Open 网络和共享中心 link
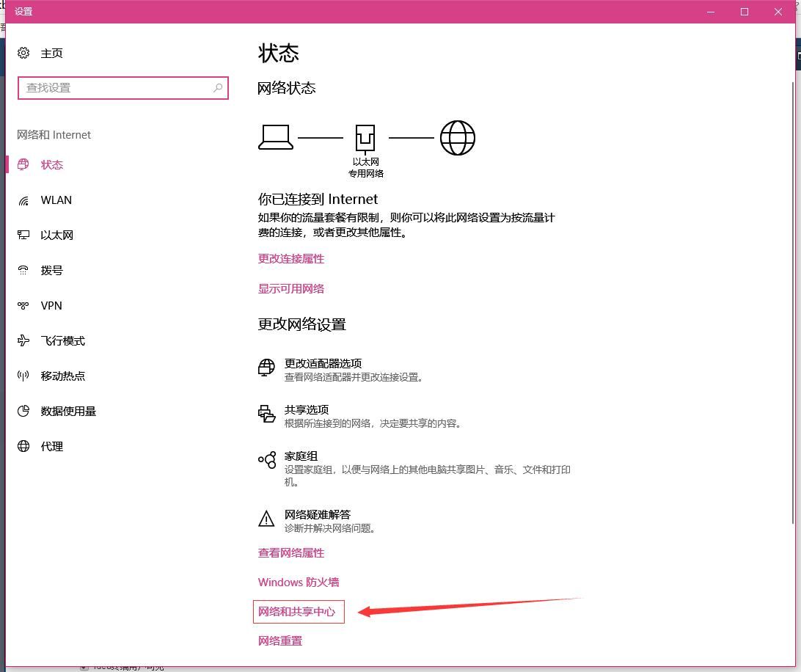Image resolution: width=801 pixels, height=672 pixels. pos(297,612)
